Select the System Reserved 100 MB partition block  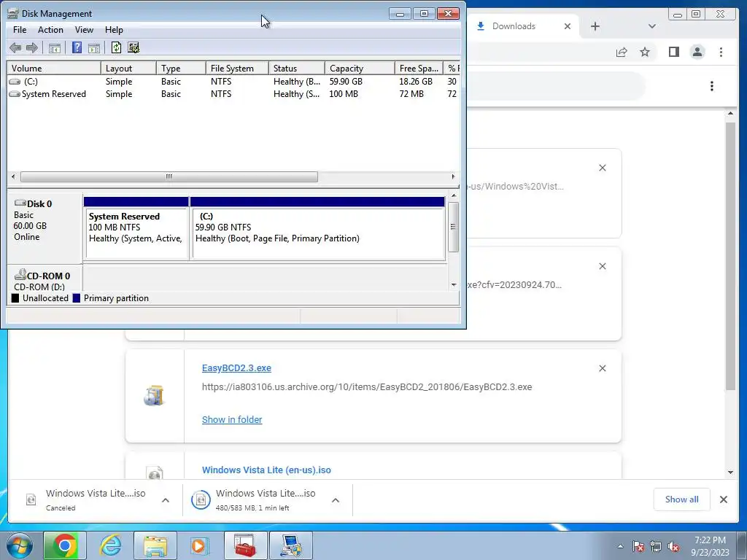(x=136, y=228)
